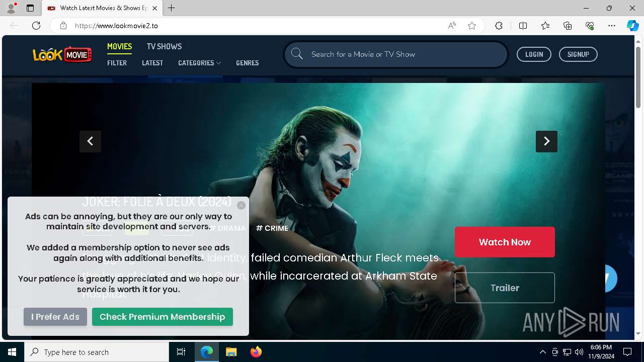The height and width of the screenshot is (362, 644).
Task: Go to previous slide arrow
Action: 90,141
